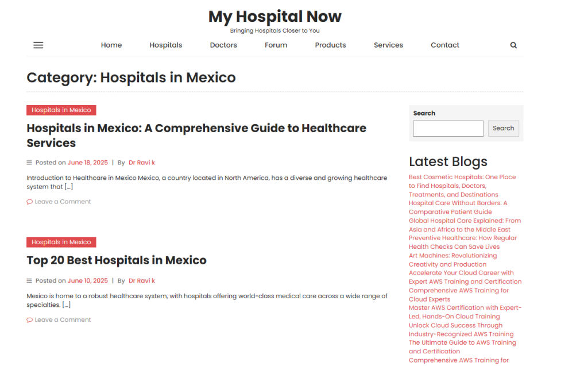This screenshot has width=588, height=366.
Task: Click the category tag above the second post
Action: [x=61, y=242]
